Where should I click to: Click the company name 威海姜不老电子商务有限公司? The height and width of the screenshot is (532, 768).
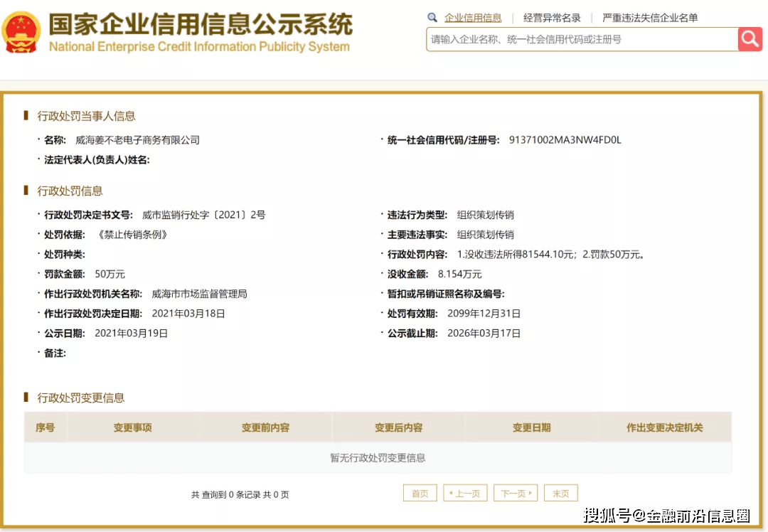click(x=138, y=140)
